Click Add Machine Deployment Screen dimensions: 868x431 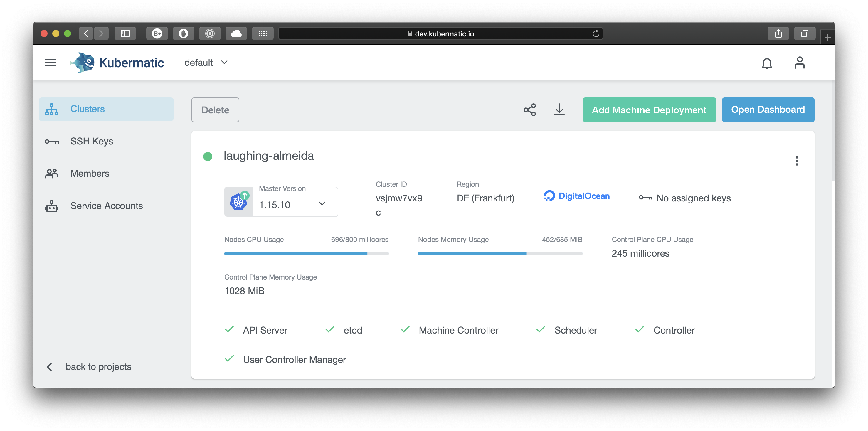(649, 110)
